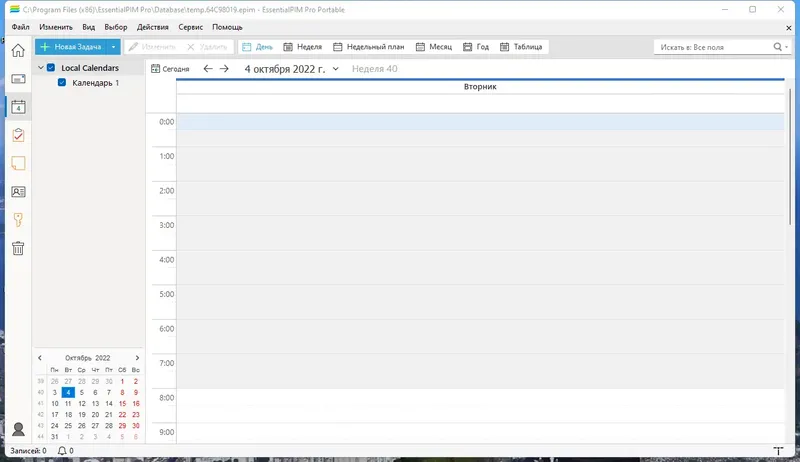Open the Tasks module in sidebar

click(x=18, y=135)
